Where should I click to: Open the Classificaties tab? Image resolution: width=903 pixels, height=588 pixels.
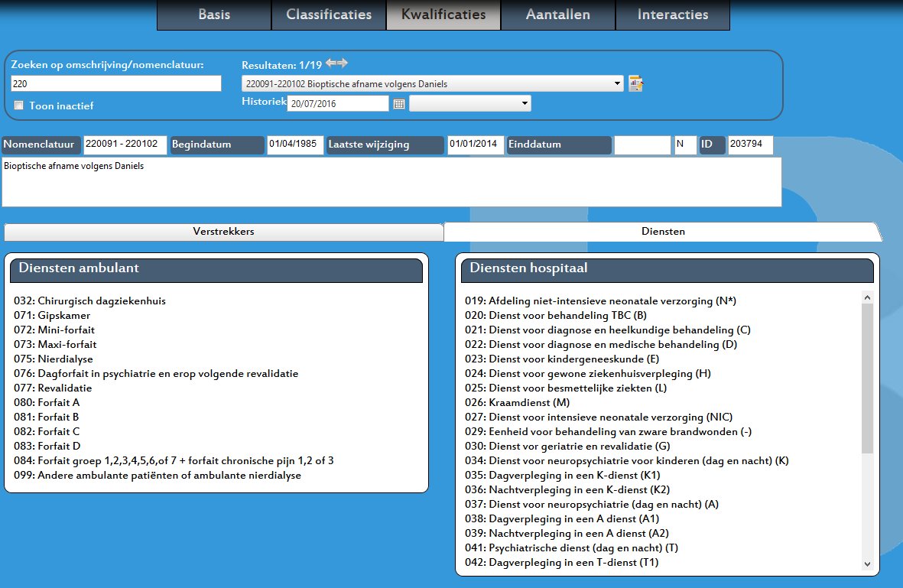coord(329,15)
